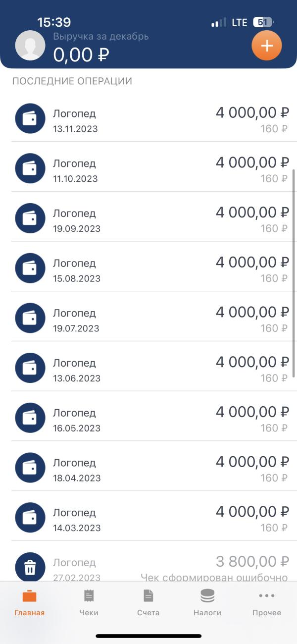This screenshot has height=644, width=297.
Task: Tap the Выручка за декабрь revenue header
Action: pos(101,37)
